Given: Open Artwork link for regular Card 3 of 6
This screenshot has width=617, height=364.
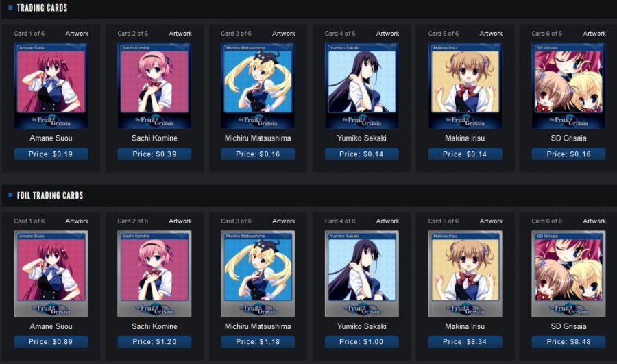Looking at the screenshot, I should 284,34.
